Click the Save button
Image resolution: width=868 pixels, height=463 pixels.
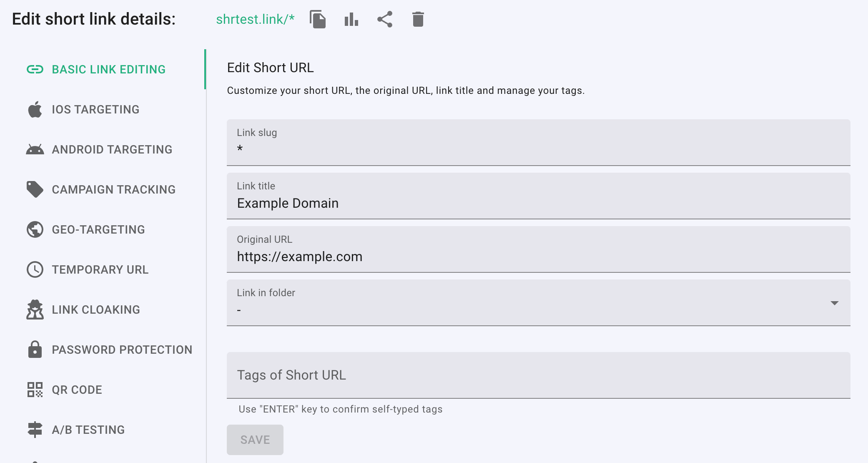255,440
